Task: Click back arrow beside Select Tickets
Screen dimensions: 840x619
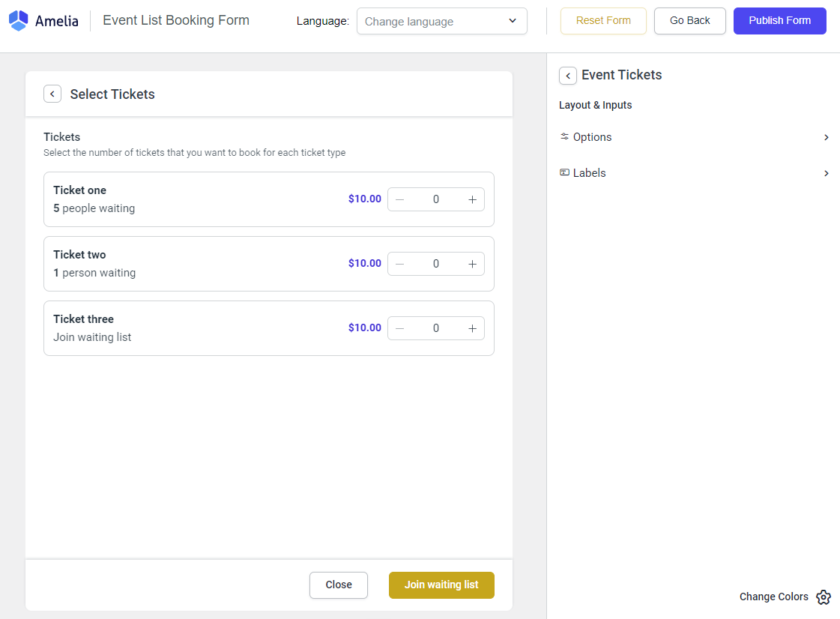Action: (x=52, y=94)
